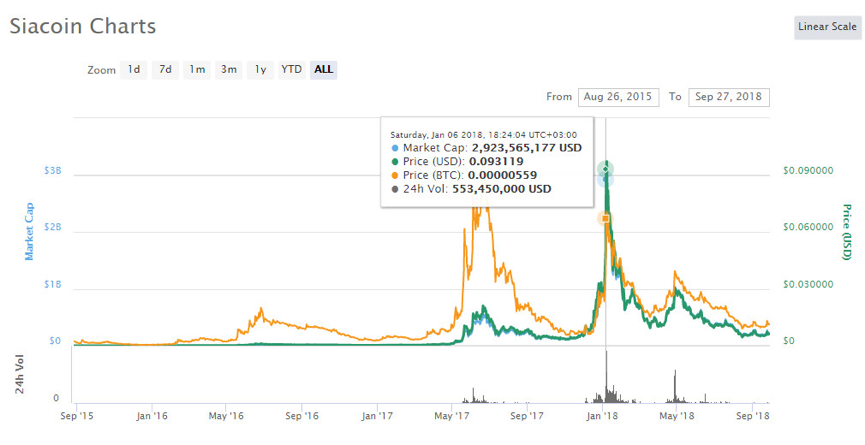Click the volume value 553,450,000 USD

point(501,190)
